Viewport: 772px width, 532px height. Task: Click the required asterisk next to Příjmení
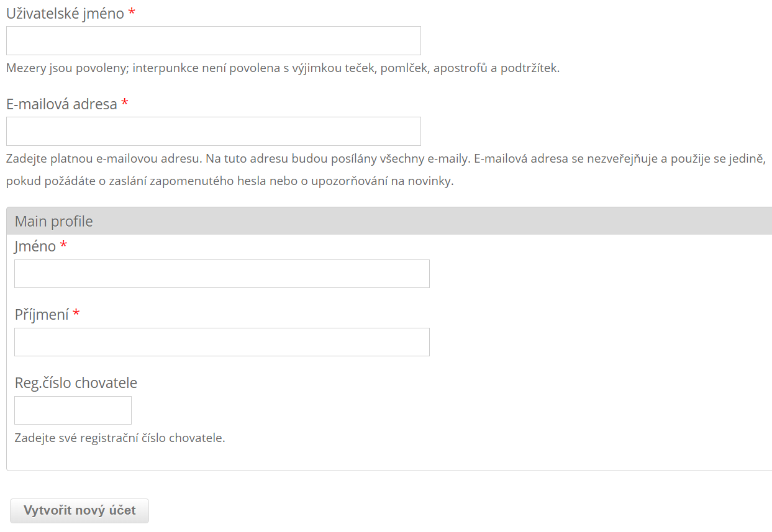(76, 315)
